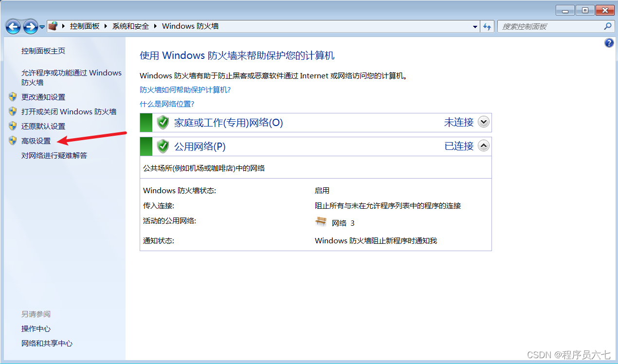Open 更改通知设置 link
The height and width of the screenshot is (364, 618).
click(x=43, y=97)
